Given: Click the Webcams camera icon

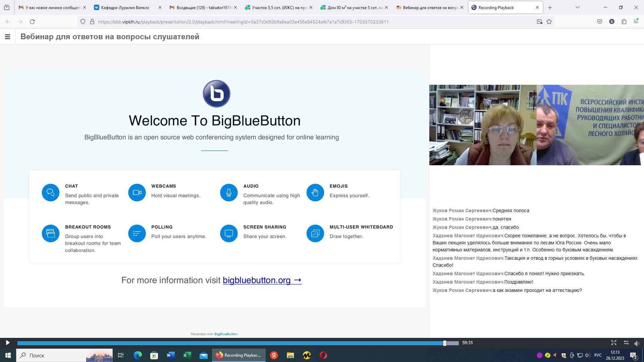Looking at the screenshot, I should click(137, 193).
